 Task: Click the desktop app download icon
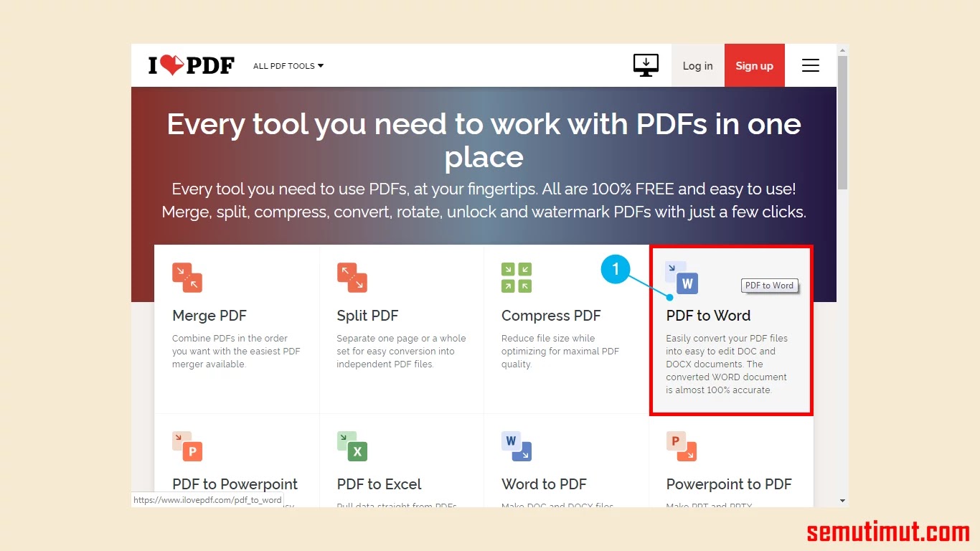pos(646,65)
